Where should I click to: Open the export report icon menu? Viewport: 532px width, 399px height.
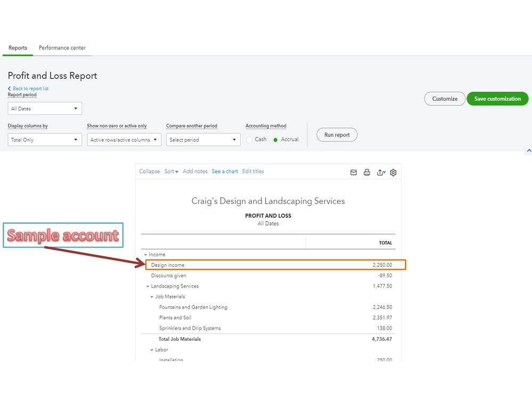pyautogui.click(x=381, y=173)
